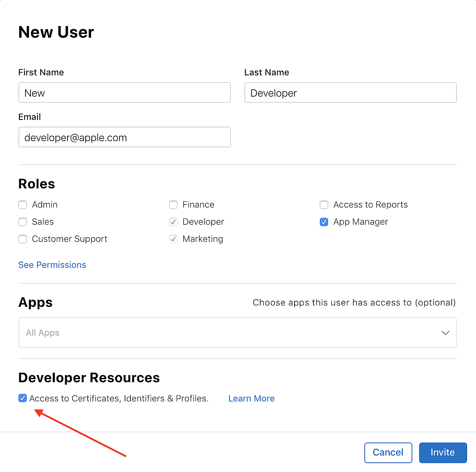Tick the Customer Support checkbox
Image resolution: width=476 pixels, height=472 pixels.
pos(23,239)
